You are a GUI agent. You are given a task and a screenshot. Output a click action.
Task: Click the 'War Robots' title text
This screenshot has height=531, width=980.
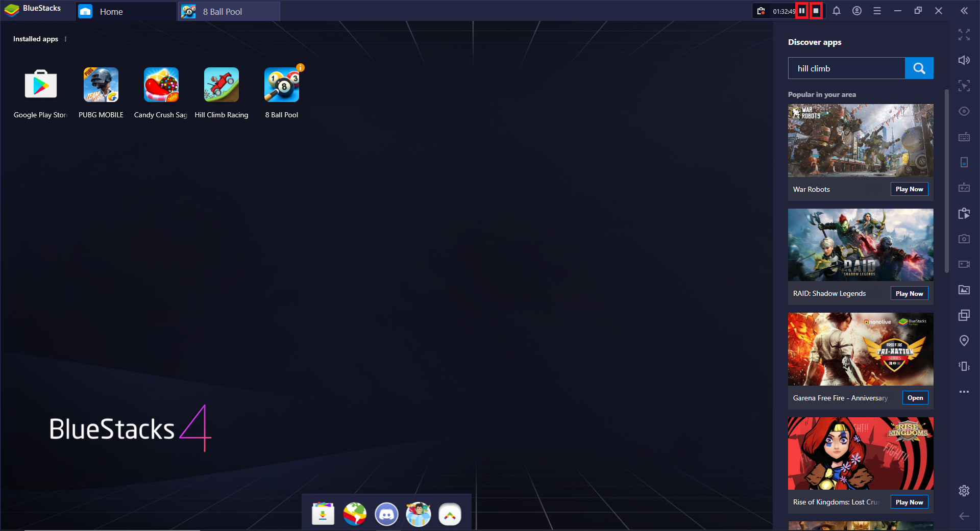click(812, 189)
